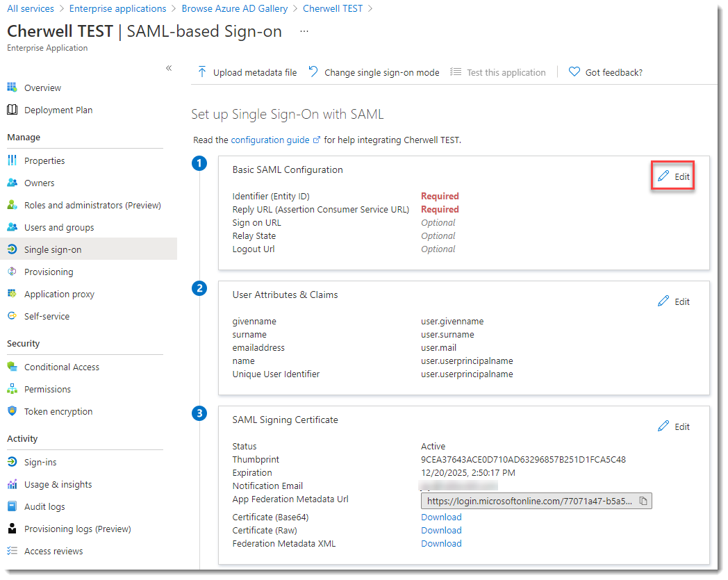This screenshot has height=580, width=728.
Task: Navigate to Enterprise applications breadcrumb
Action: 117,8
